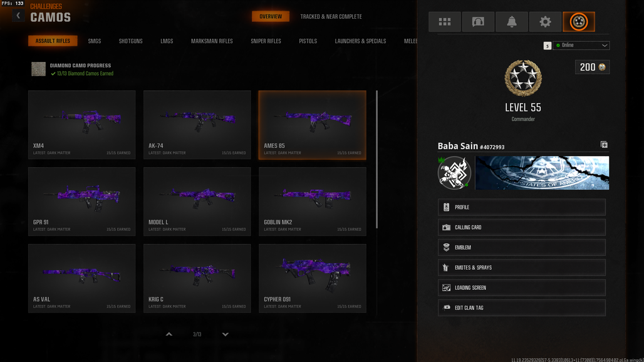
Task: Open the Edit Clan Tag button
Action: click(x=522, y=308)
